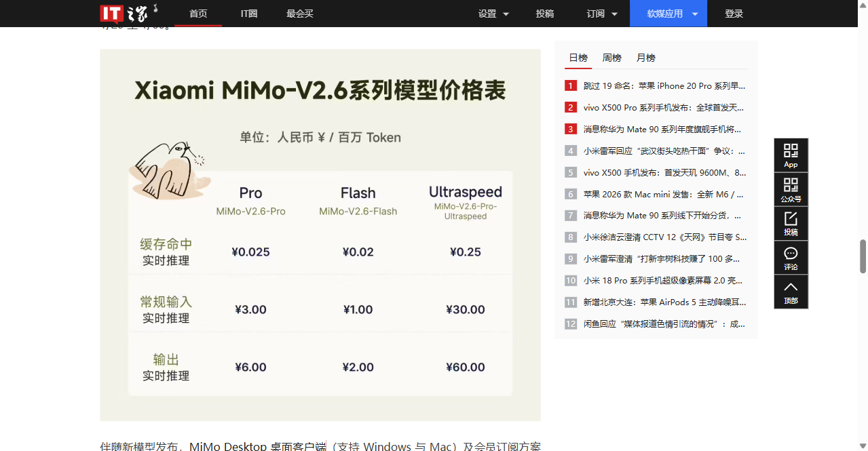
Task: Switch to the 周榜 tab
Action: [x=612, y=58]
